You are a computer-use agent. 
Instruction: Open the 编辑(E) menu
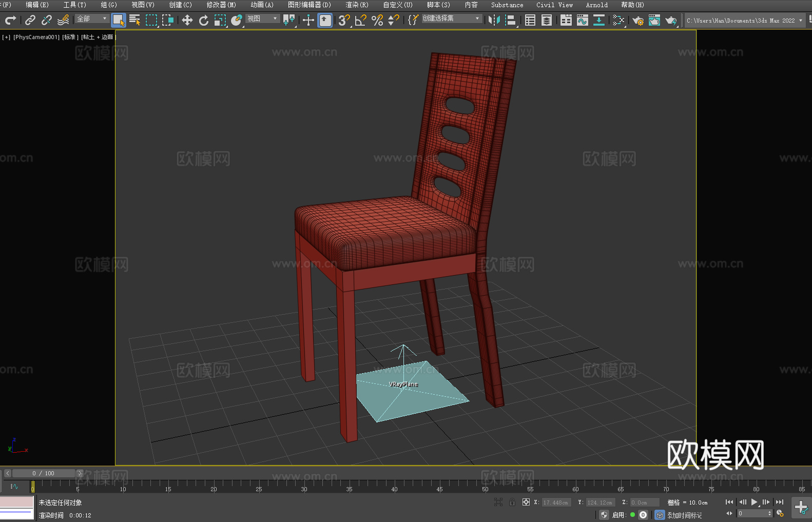(37, 5)
